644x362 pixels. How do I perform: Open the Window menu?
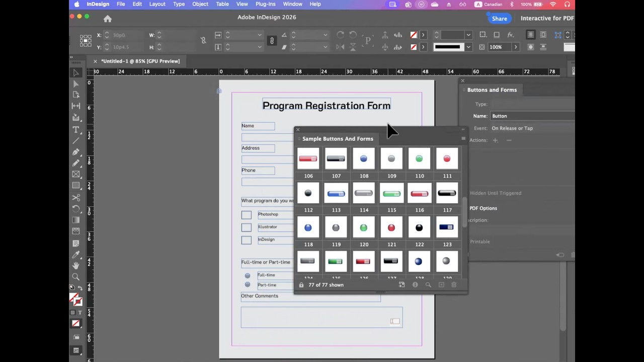pos(292,4)
